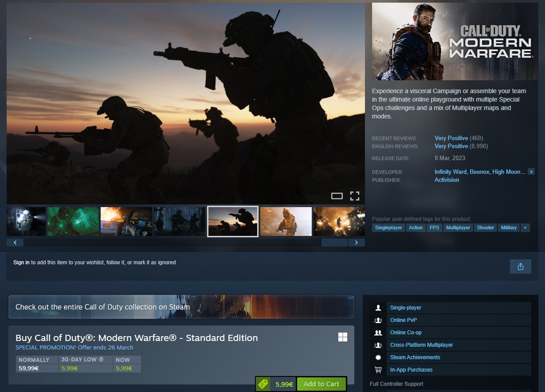Select the explosion scene thumbnail

coord(126,221)
